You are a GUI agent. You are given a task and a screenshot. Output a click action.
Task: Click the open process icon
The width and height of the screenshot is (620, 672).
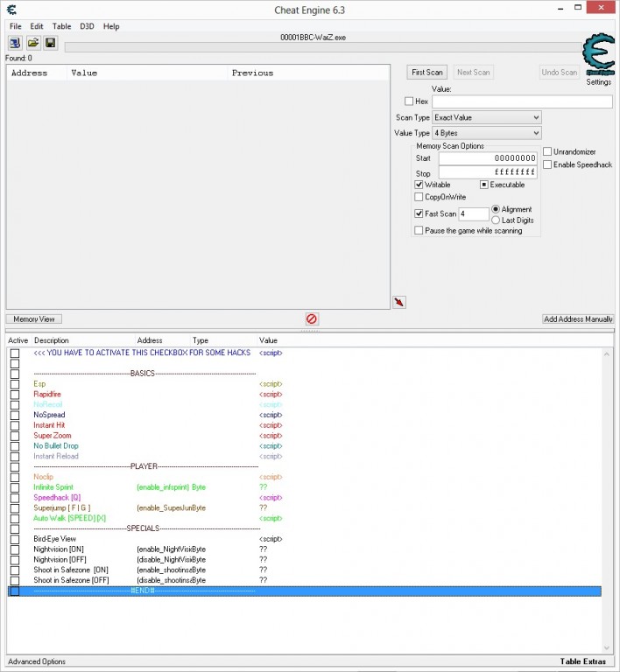point(16,42)
